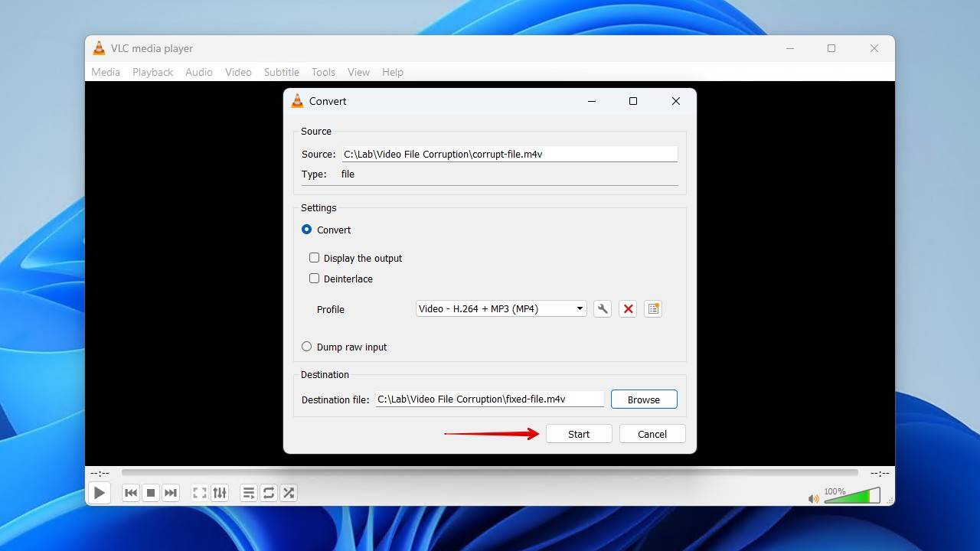Click the Play button in VLC controls
The image size is (980, 551).
100,493
